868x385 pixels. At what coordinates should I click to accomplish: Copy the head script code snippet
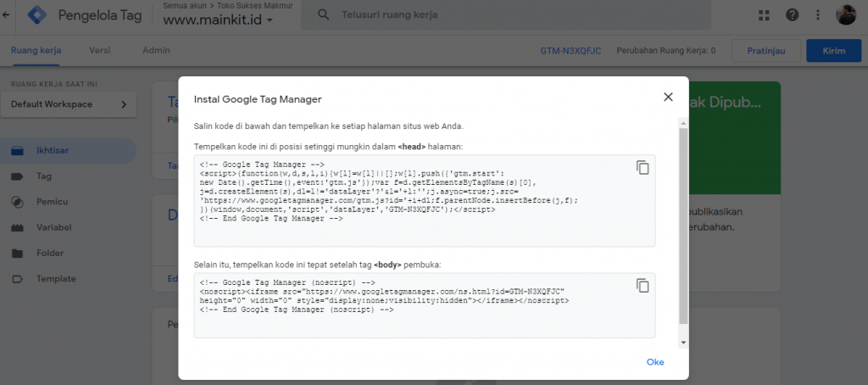pos(643,167)
